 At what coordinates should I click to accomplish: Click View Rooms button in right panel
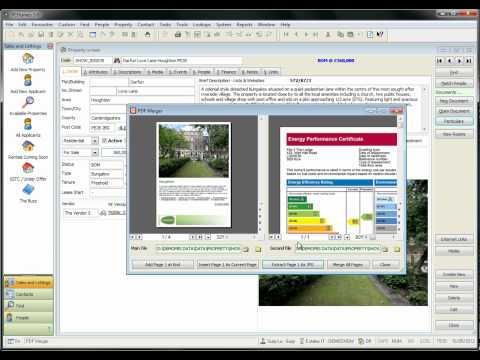click(454, 134)
